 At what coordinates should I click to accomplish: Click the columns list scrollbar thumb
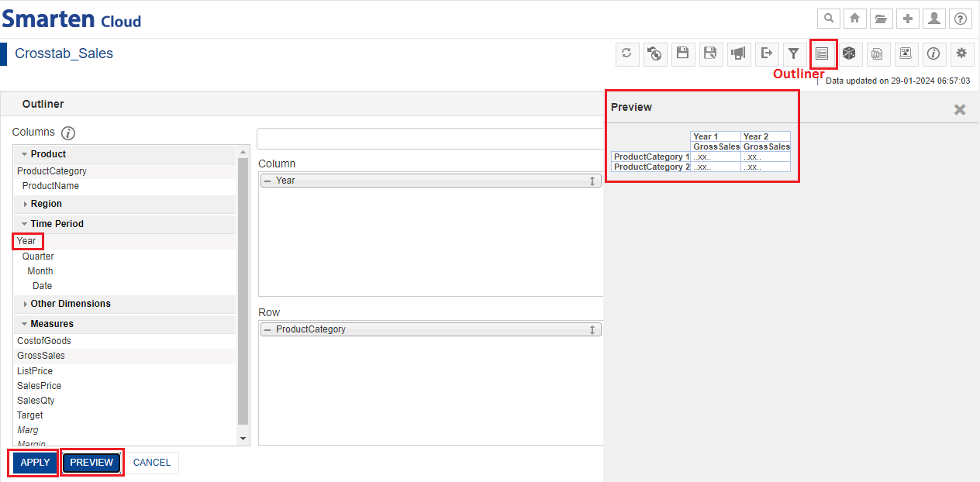[243, 291]
